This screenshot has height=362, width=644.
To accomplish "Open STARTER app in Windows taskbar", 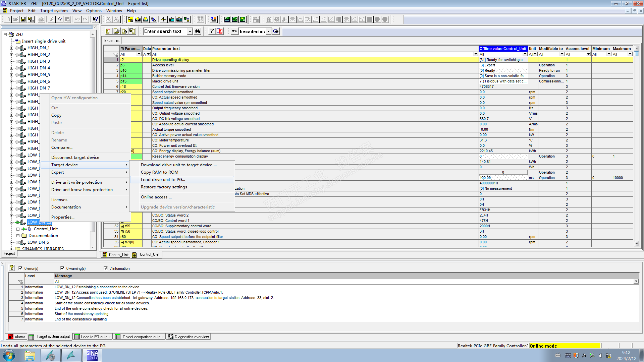I will 92,355.
